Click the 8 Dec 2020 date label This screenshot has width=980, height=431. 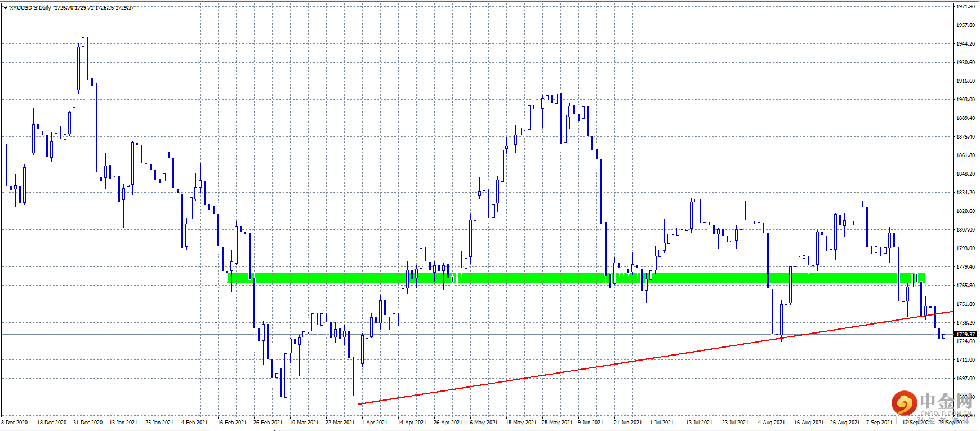click(15, 423)
